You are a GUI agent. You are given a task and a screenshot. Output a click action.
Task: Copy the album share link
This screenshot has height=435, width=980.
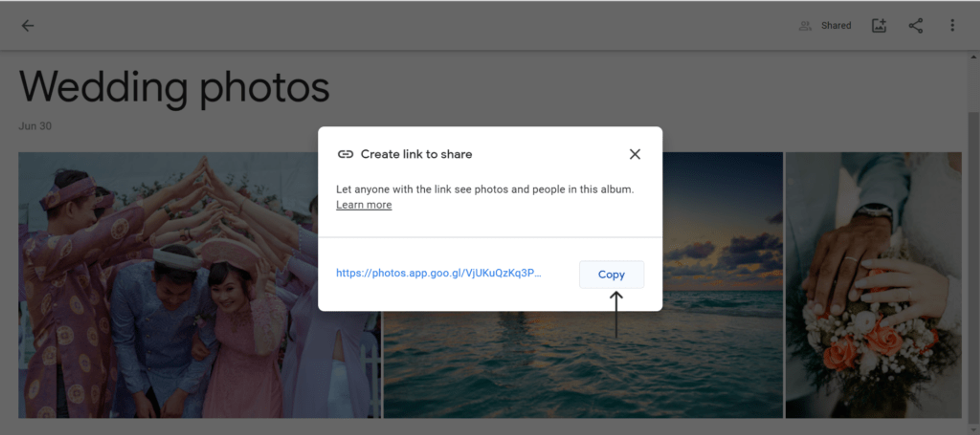click(x=611, y=274)
